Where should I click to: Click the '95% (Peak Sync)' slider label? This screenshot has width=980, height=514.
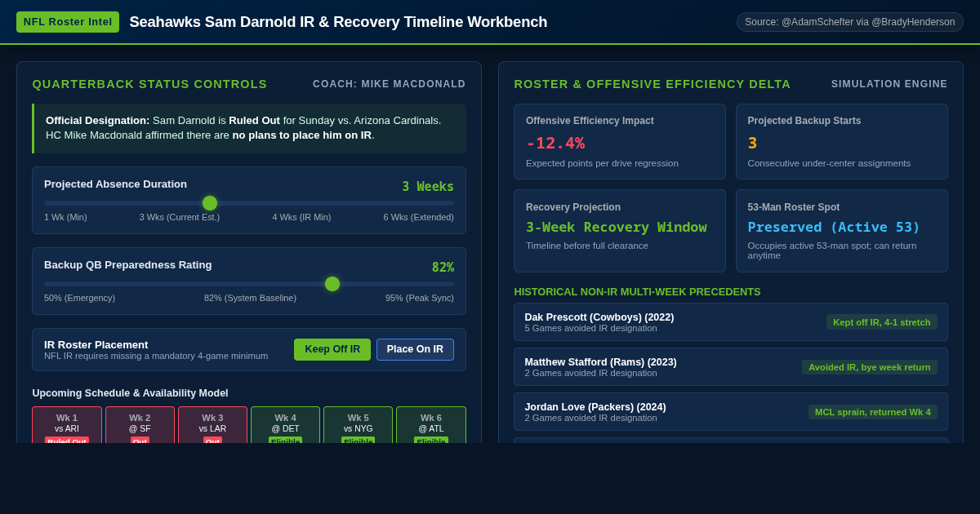pos(420,298)
